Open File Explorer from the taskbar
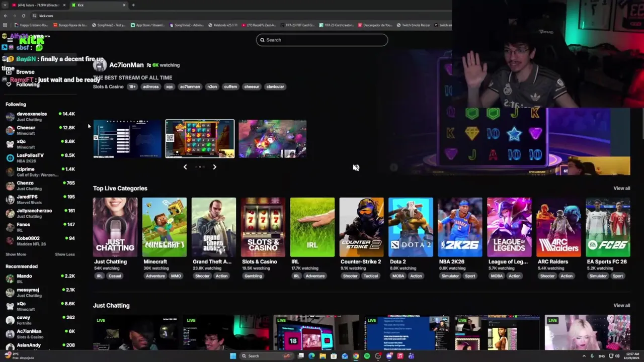This screenshot has width=644, height=362. coord(323,356)
